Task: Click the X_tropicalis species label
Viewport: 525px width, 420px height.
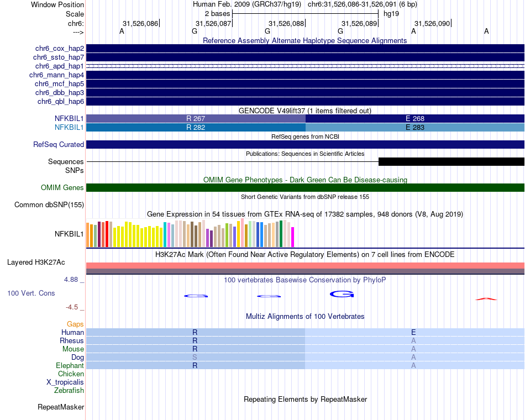Action: (65, 382)
